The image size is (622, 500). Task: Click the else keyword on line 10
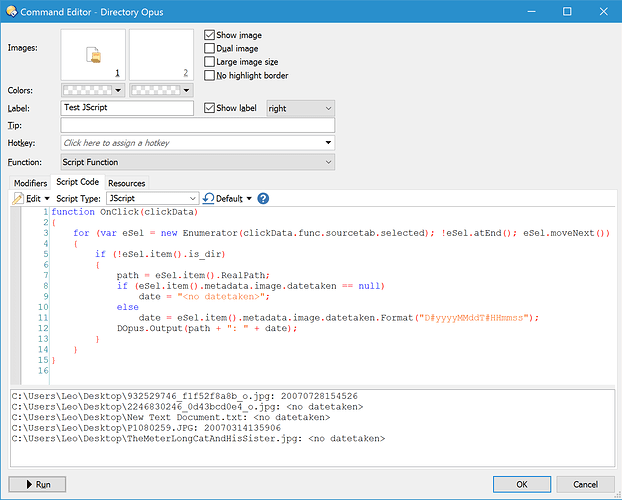[x=127, y=307]
